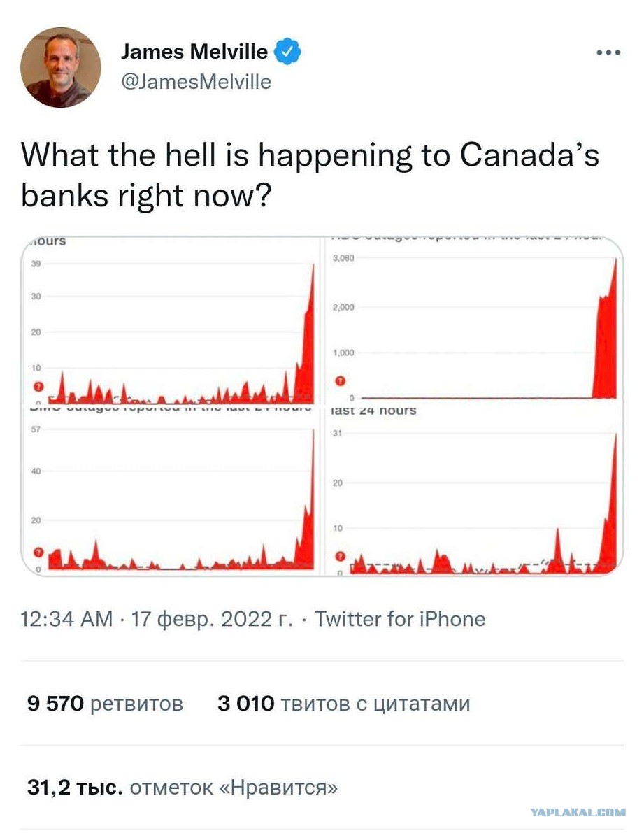Open the top-left outage chart image
644x833 pixels.
[x=171, y=320]
